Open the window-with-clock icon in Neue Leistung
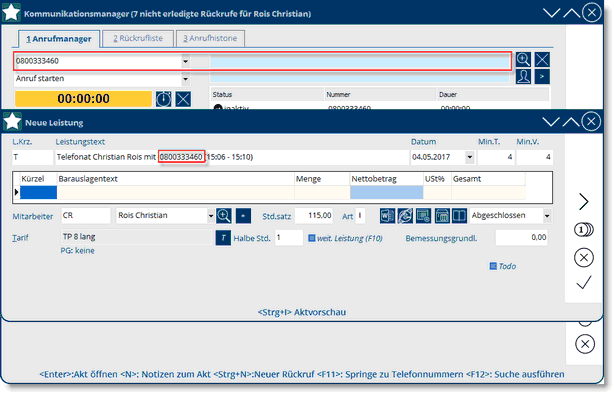614x394 pixels. [x=423, y=216]
